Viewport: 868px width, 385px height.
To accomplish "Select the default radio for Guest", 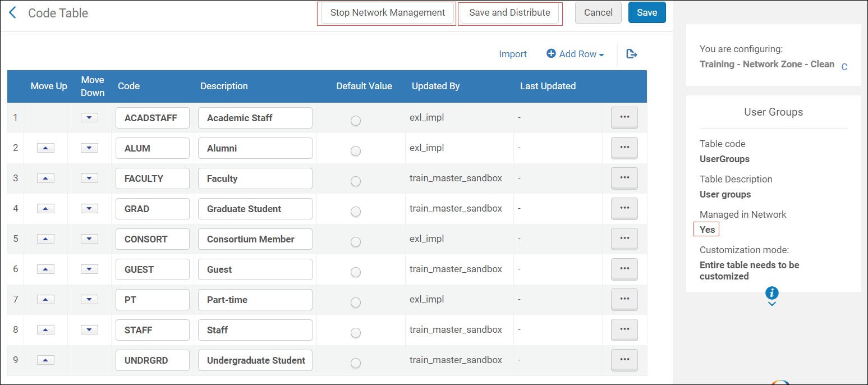I will 355,272.
